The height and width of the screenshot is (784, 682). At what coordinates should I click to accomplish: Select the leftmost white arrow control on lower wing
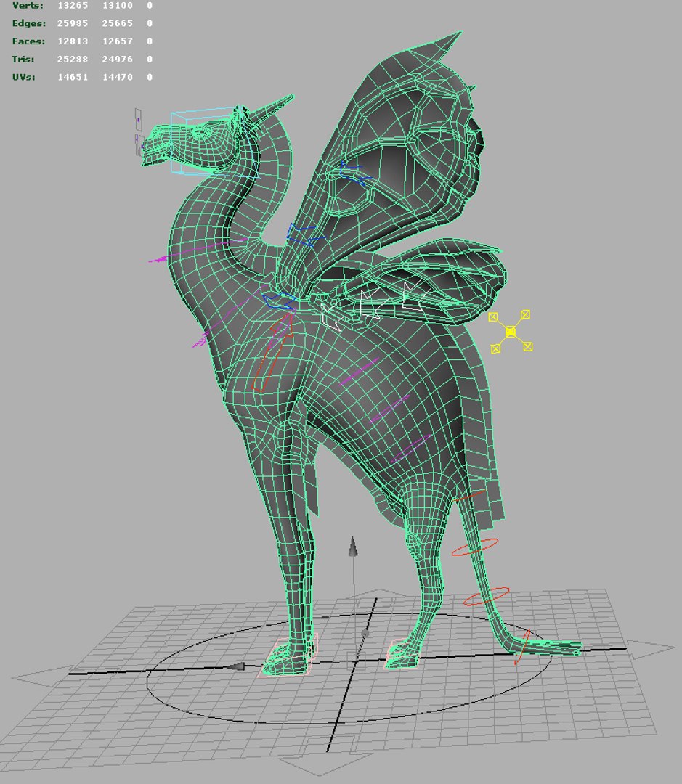pyautogui.click(x=331, y=317)
